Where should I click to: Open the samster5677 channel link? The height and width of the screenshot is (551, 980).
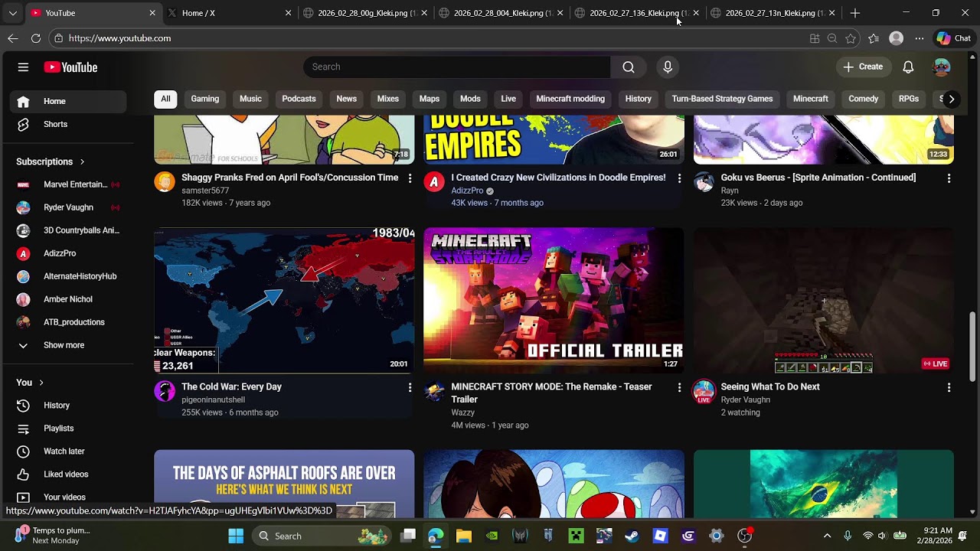[205, 191]
